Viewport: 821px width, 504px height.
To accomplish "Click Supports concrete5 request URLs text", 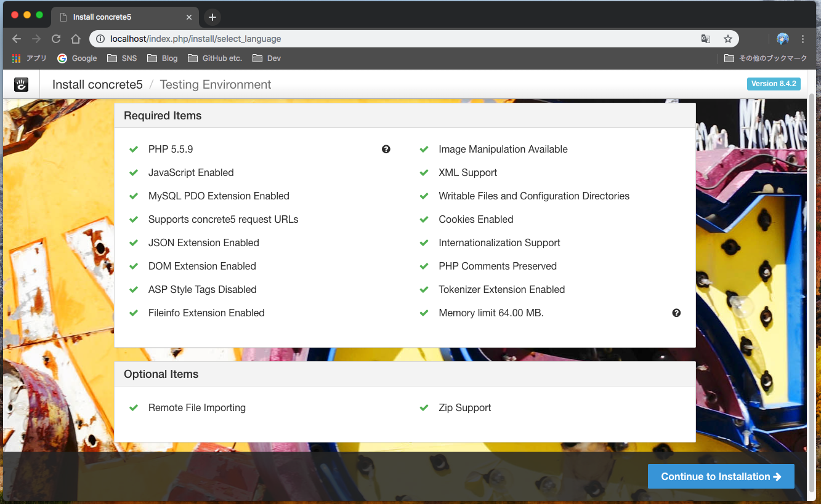I will coord(223,219).
